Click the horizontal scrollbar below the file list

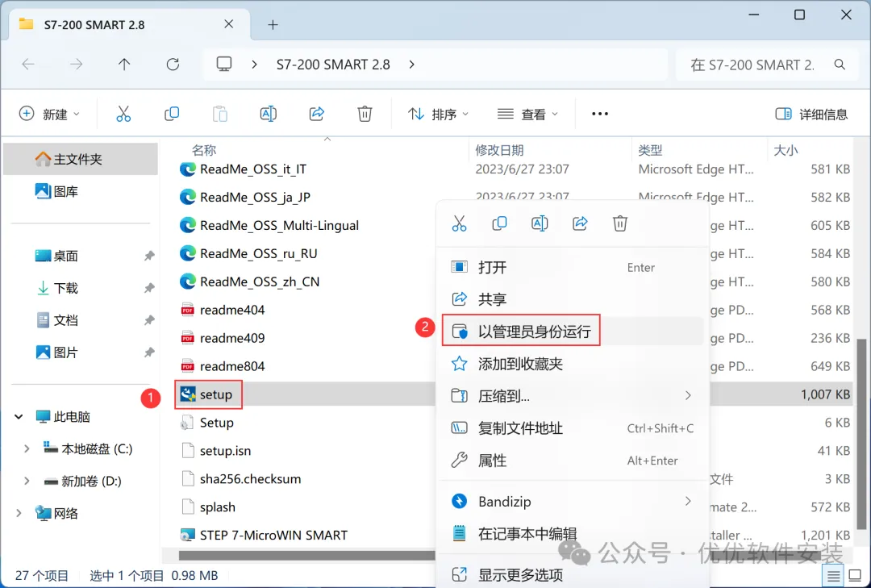306,555
